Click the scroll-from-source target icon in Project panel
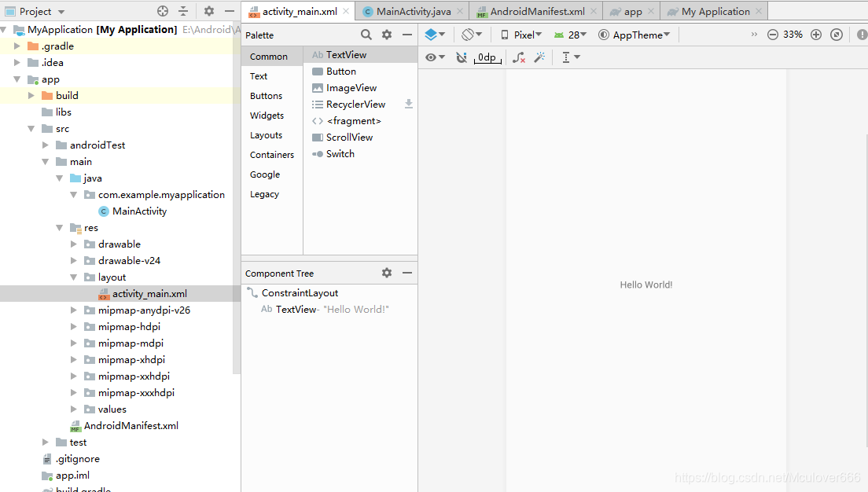Screen dimensions: 868x492 coord(162,11)
